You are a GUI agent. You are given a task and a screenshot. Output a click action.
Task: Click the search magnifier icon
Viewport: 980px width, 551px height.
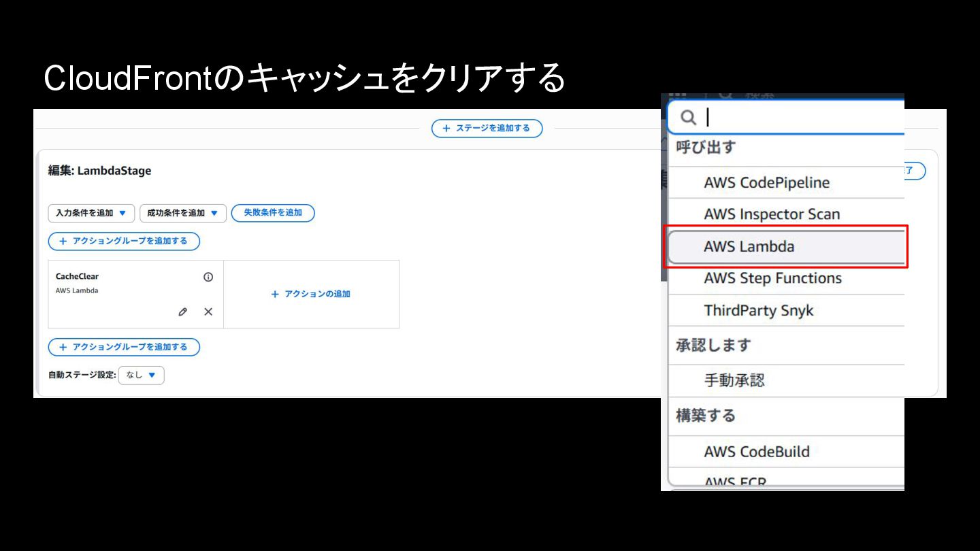(689, 118)
